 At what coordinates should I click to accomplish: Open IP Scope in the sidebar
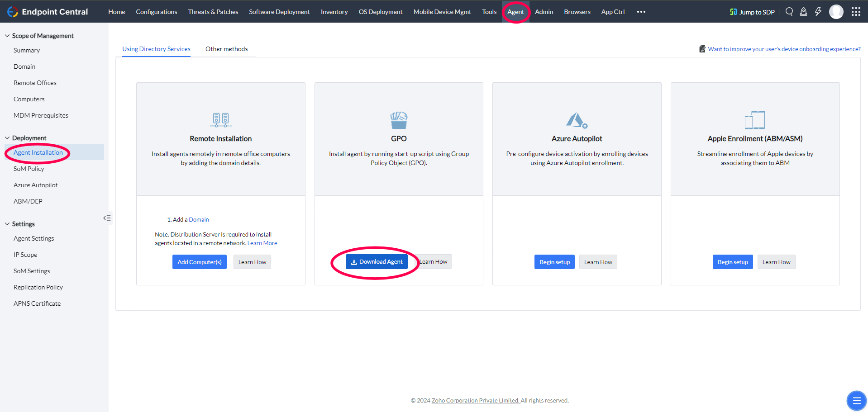[x=25, y=255]
